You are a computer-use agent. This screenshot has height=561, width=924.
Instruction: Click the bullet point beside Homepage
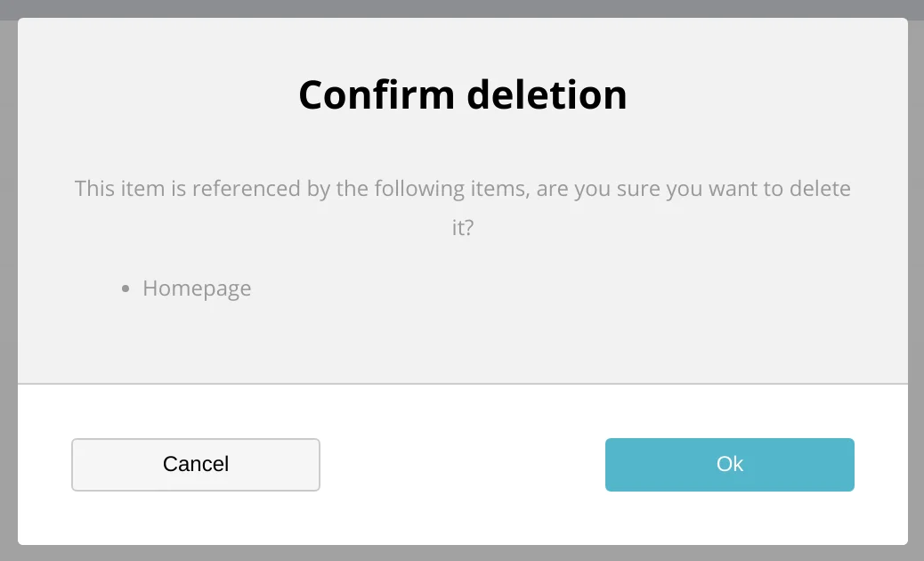pyautogui.click(x=125, y=288)
